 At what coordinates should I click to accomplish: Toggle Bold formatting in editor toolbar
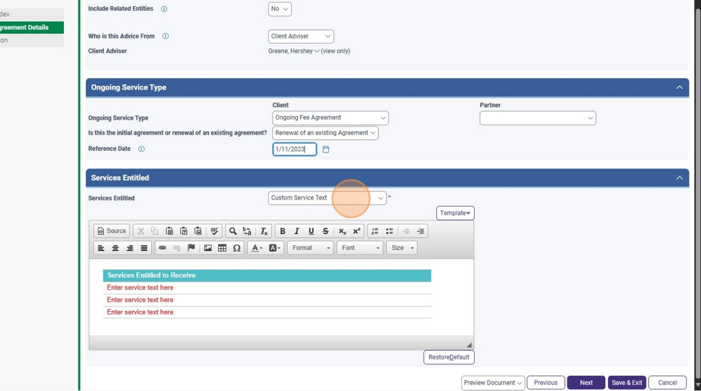click(x=282, y=231)
